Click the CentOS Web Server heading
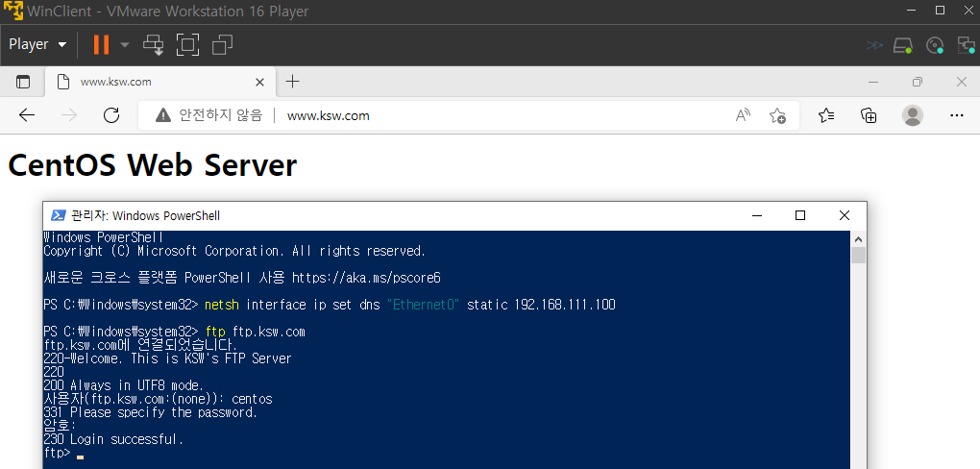This screenshot has width=980, height=469. tap(152, 165)
